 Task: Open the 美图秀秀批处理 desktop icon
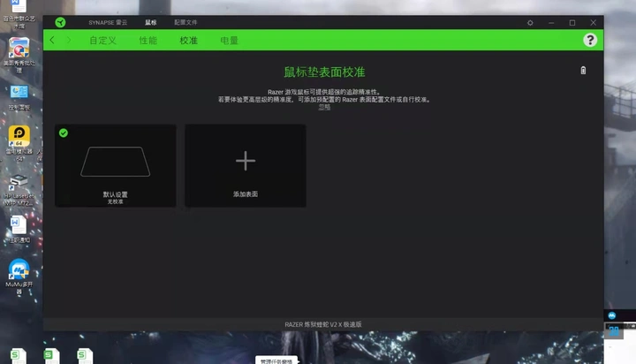coord(19,55)
